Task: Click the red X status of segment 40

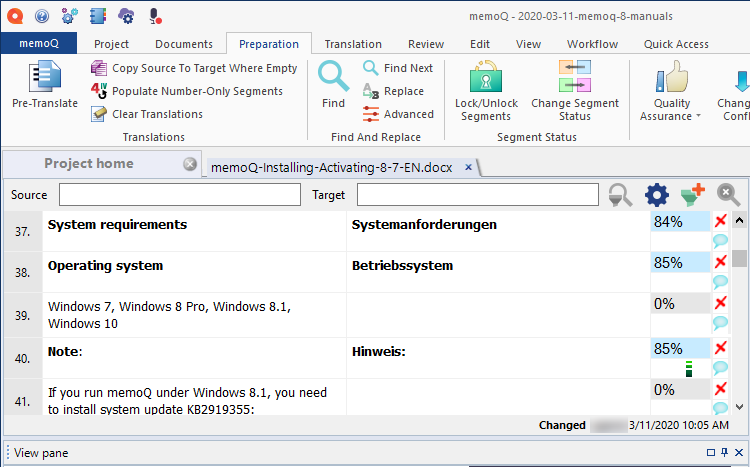Action: point(720,347)
